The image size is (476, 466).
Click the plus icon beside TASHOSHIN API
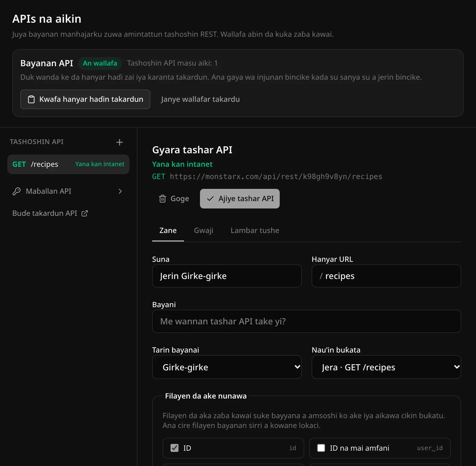click(x=120, y=142)
